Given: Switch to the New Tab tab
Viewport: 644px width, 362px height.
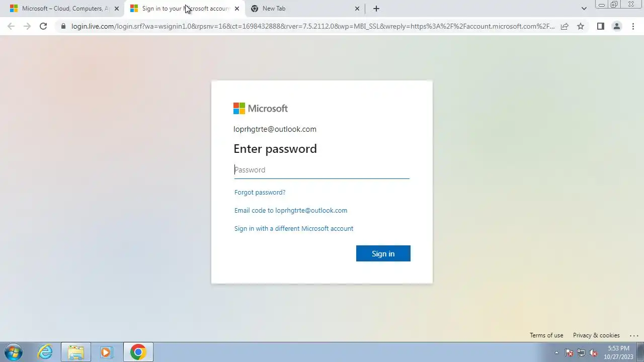Looking at the screenshot, I should click(x=305, y=9).
